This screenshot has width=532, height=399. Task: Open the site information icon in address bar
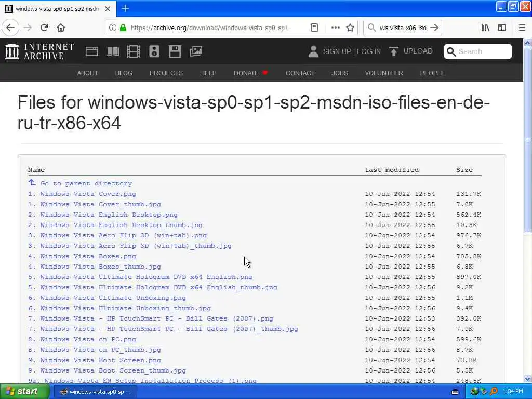click(112, 28)
